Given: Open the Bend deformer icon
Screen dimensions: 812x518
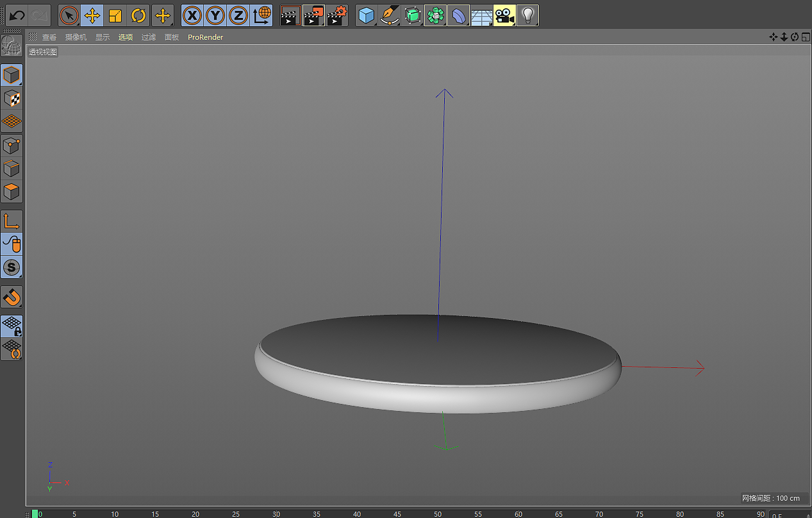Looking at the screenshot, I should coord(458,15).
